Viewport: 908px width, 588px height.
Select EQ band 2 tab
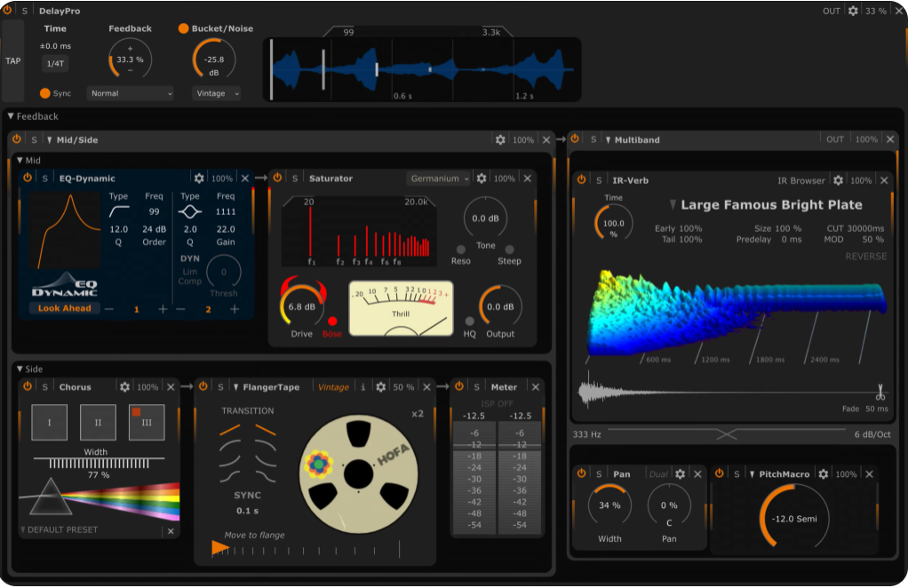click(x=208, y=310)
